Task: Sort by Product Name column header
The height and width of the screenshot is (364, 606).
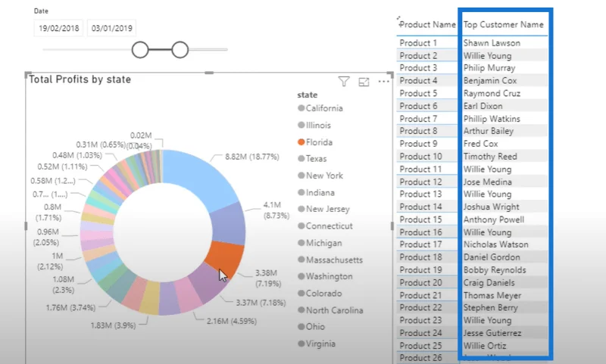Action: point(427,24)
